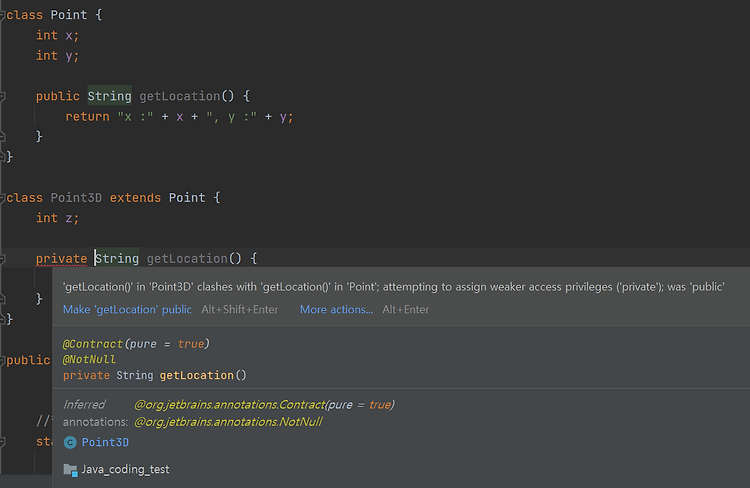
Task: Fold the private getLocation() method in Point3D
Action: tap(2, 259)
